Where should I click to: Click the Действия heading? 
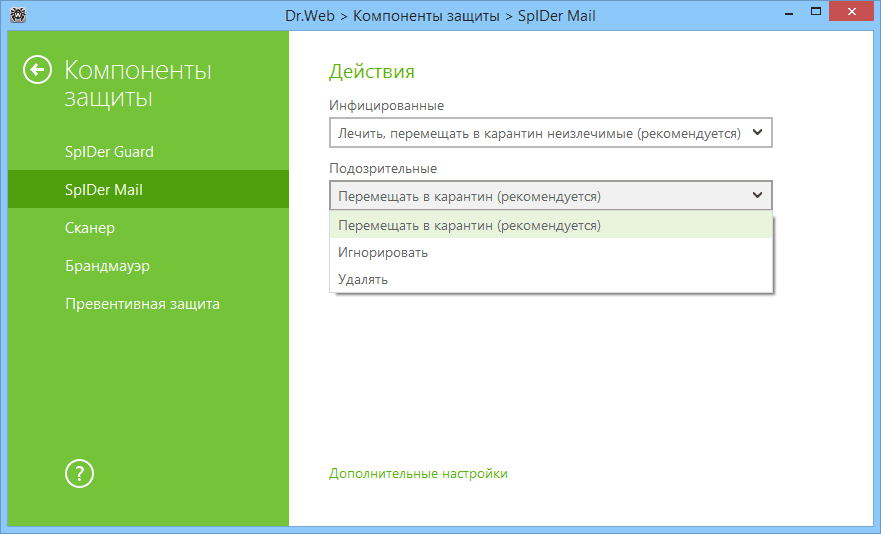pyautogui.click(x=371, y=71)
